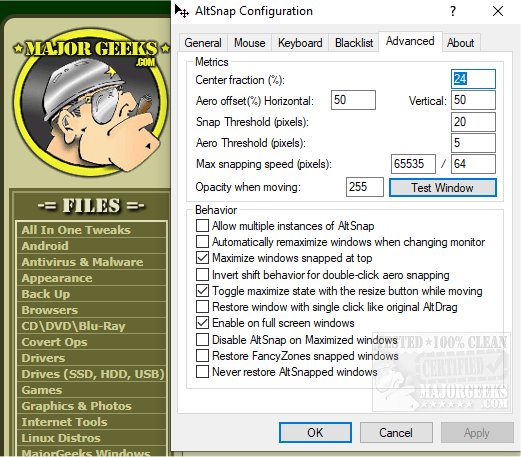Viewport: 521px width, 457px height.
Task: Click the Aero Threshold pixels field
Action: tap(473, 143)
